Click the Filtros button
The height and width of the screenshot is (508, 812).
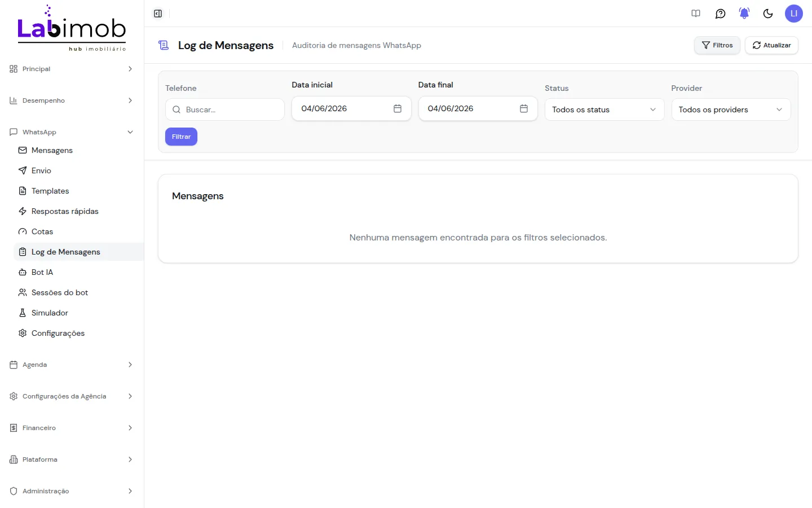click(717, 45)
